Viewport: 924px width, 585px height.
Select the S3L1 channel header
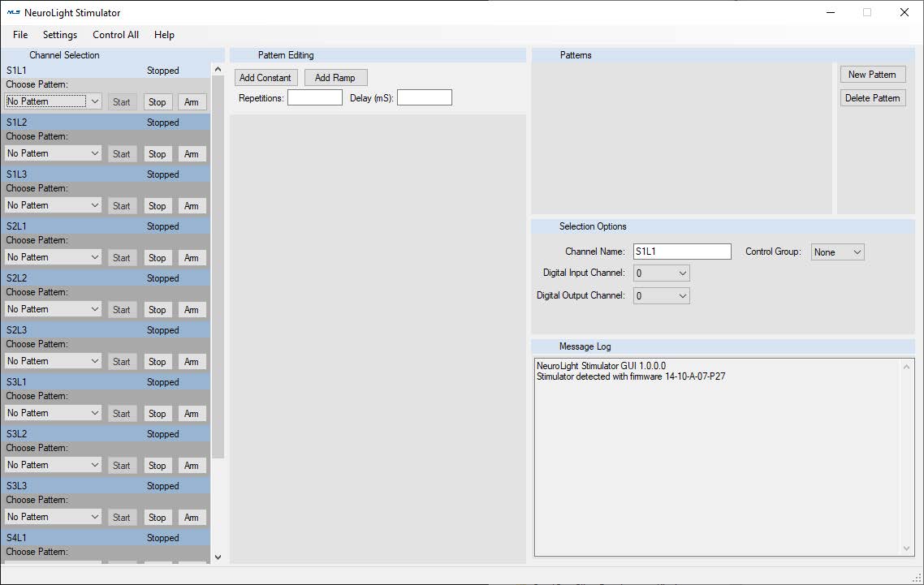[x=106, y=382]
